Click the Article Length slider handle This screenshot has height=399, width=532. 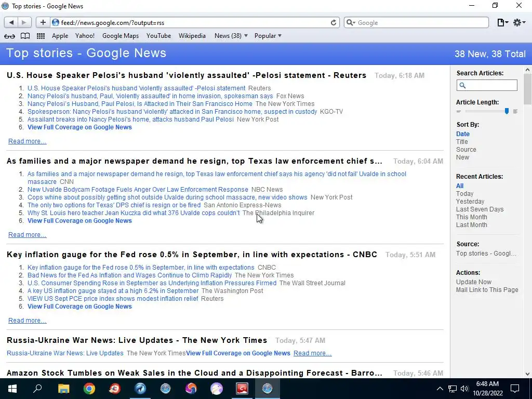[x=507, y=111]
